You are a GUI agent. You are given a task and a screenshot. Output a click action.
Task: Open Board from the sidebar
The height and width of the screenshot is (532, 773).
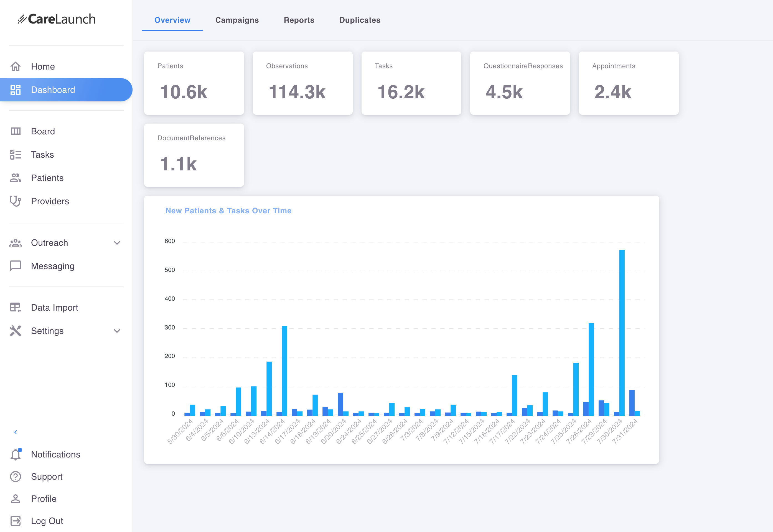tap(66, 131)
